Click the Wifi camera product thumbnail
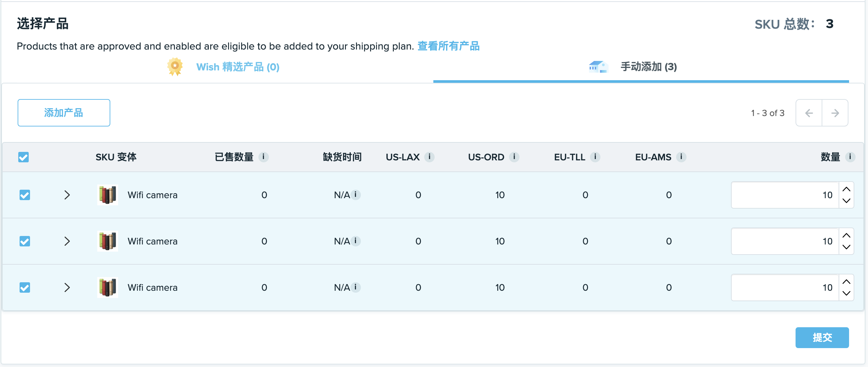 [107, 195]
